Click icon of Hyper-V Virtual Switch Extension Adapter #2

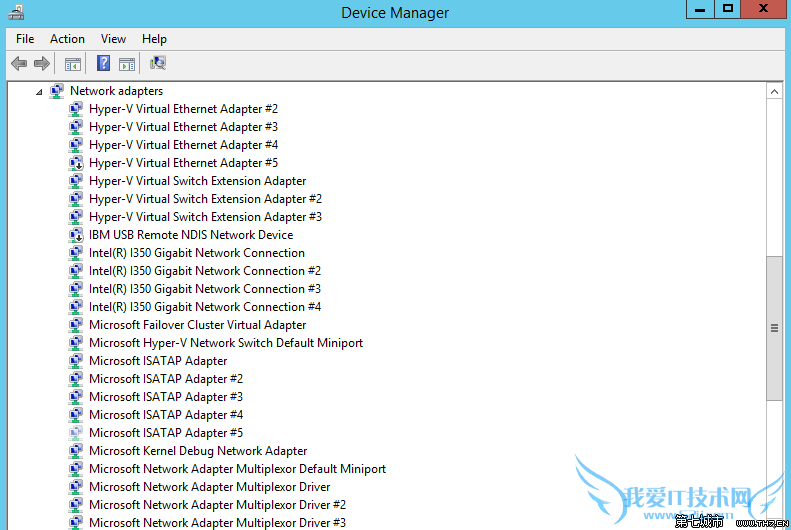pyautogui.click(x=76, y=199)
